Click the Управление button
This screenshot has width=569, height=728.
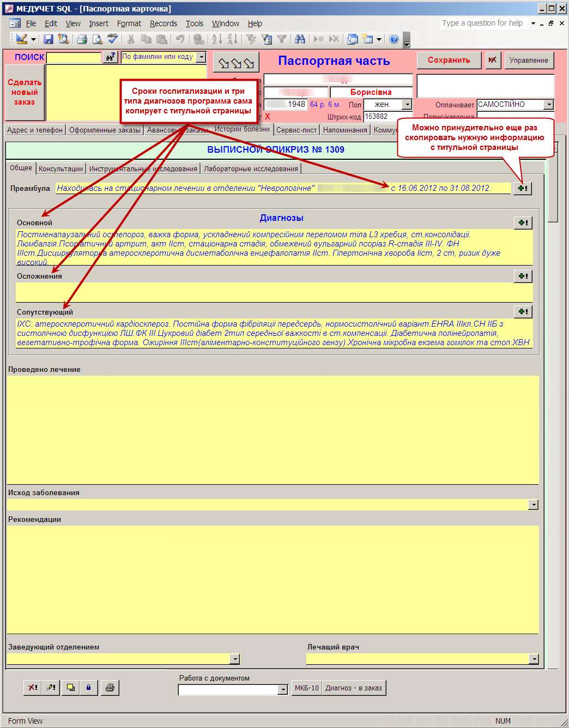[529, 60]
